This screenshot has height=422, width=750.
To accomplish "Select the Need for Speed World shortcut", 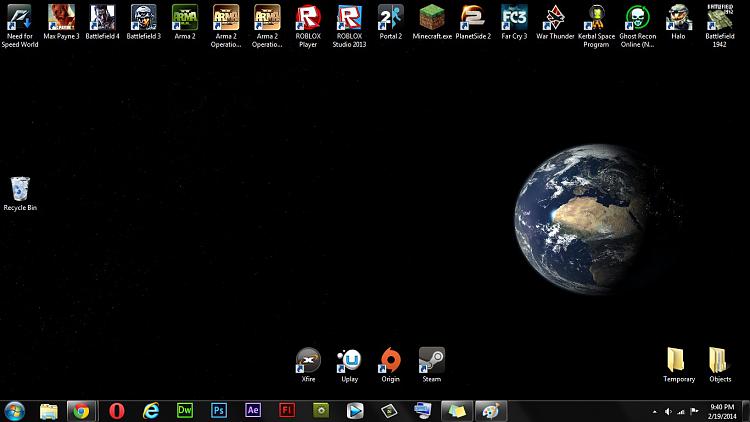I will (20, 18).
